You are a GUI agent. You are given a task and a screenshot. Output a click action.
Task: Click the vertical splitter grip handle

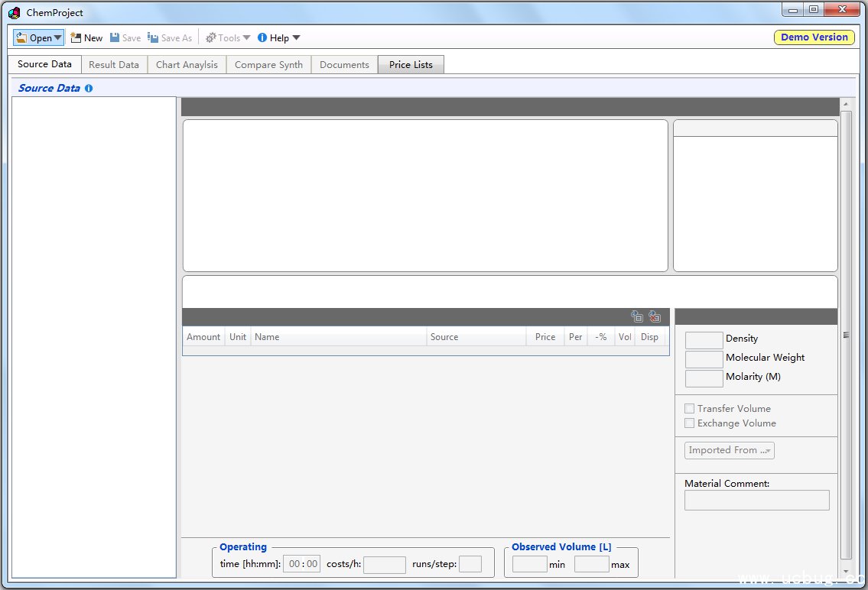pyautogui.click(x=845, y=335)
